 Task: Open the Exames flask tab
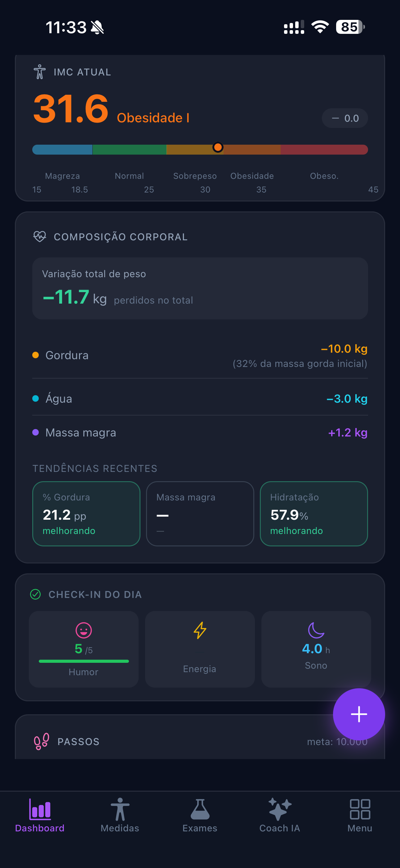coord(200,816)
